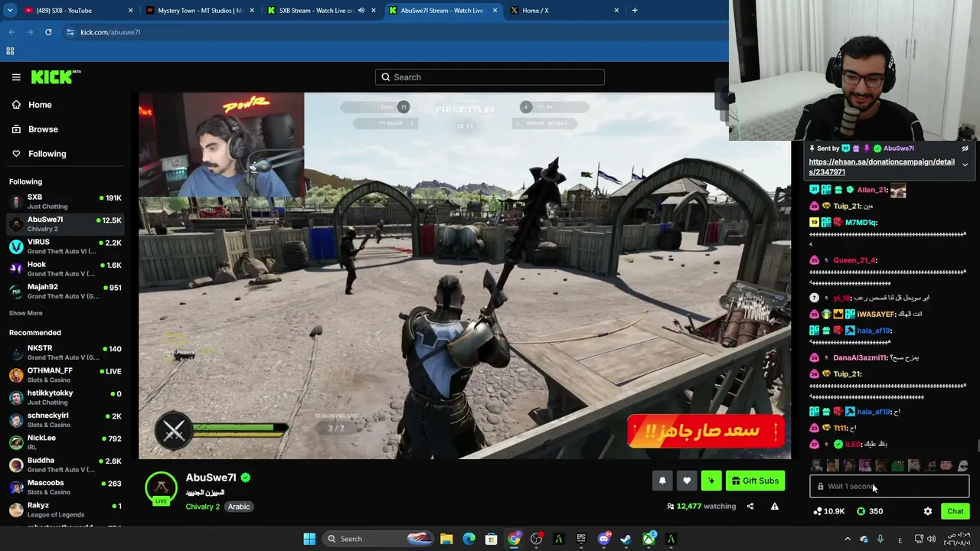The width and height of the screenshot is (980, 551).
Task: Show hidden system tray icons
Action: [x=848, y=539]
